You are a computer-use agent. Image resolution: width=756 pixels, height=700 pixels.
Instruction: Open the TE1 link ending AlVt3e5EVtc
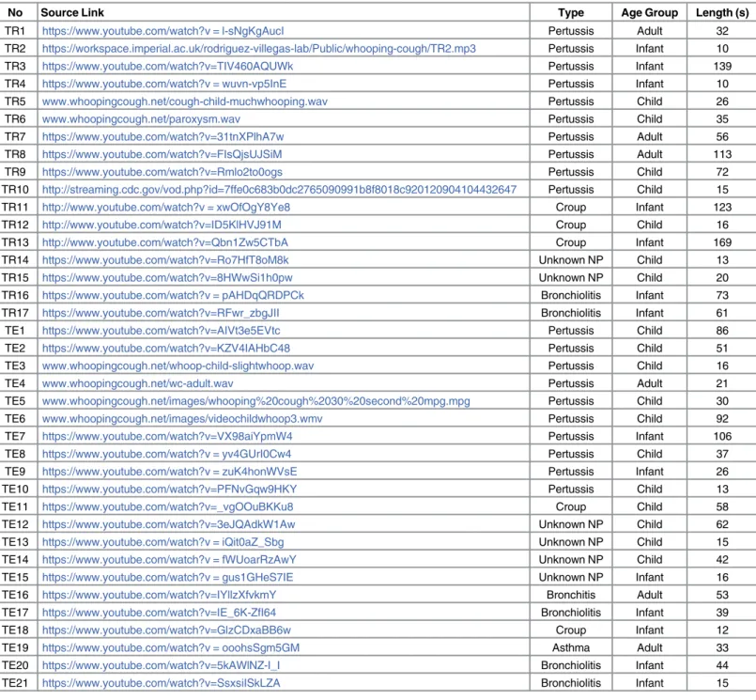point(161,331)
